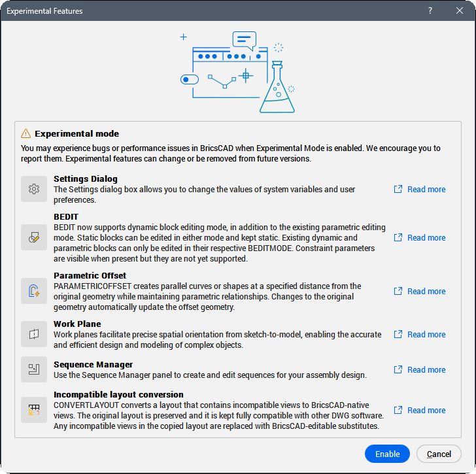Click the Incompatible layout conversion icon

(33, 410)
